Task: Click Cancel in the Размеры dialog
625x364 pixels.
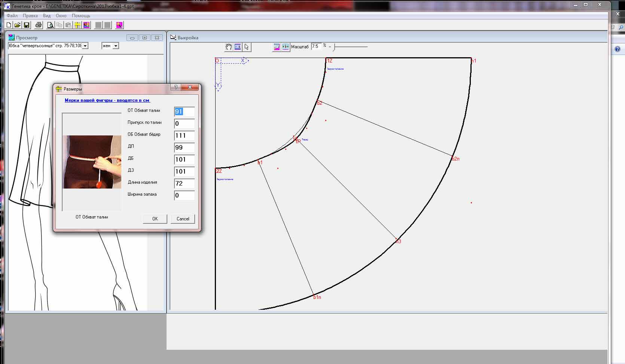Action: 183,219
